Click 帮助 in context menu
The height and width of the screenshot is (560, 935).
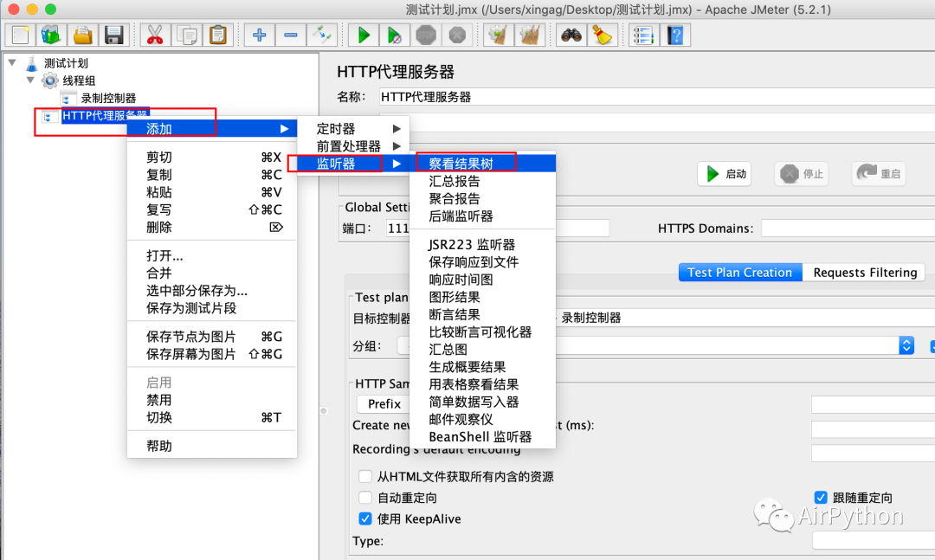pos(212,446)
